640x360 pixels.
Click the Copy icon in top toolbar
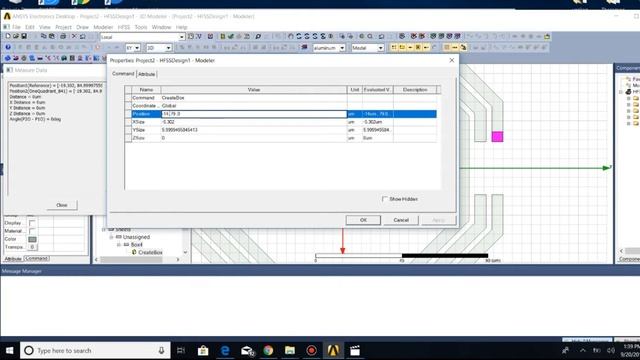43,36
